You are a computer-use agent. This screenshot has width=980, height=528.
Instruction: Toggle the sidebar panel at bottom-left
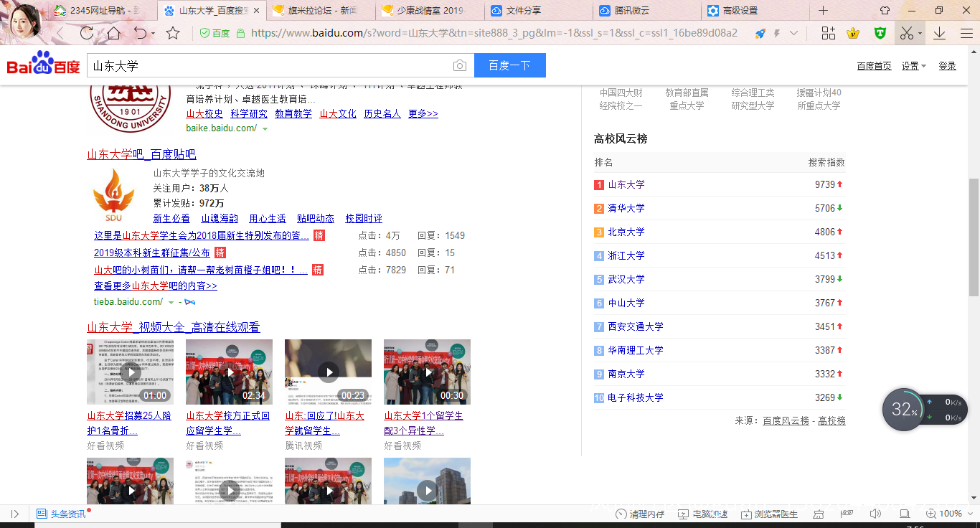(x=15, y=514)
